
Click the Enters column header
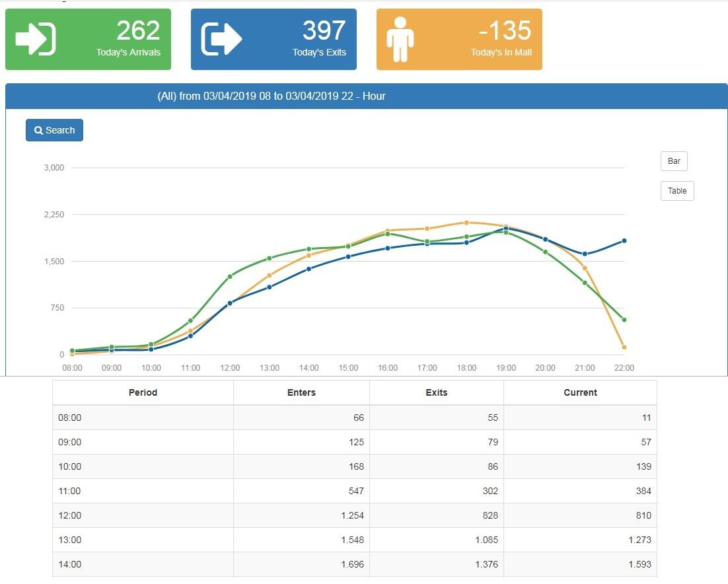pos(301,392)
